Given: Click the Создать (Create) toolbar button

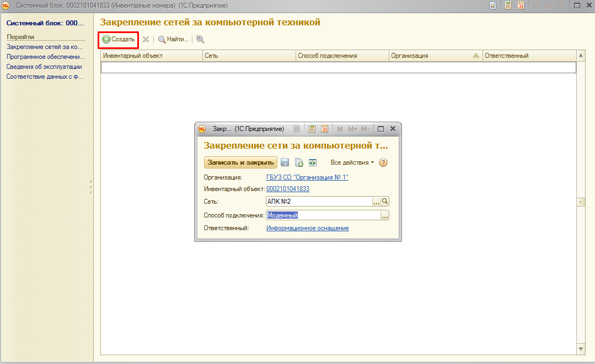Looking at the screenshot, I should [x=118, y=40].
